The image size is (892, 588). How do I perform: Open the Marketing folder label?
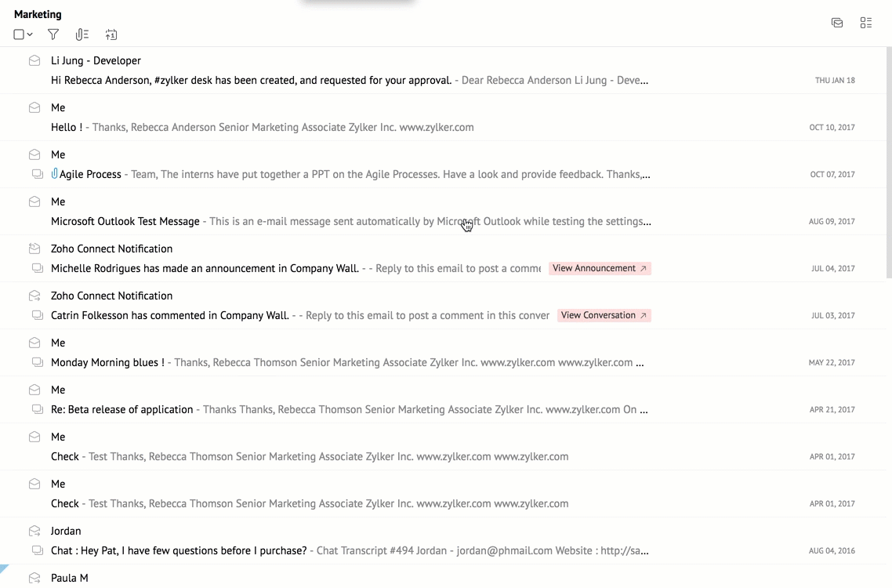pyautogui.click(x=37, y=13)
